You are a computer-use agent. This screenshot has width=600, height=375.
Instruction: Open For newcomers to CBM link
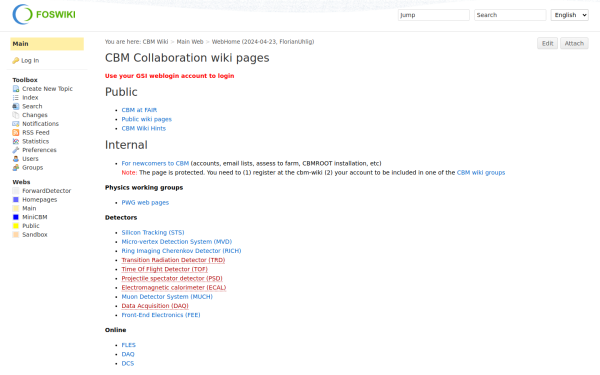[155, 163]
